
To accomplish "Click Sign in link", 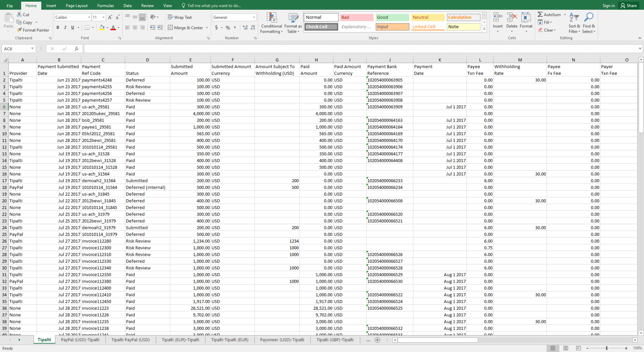I will tap(608, 5).
